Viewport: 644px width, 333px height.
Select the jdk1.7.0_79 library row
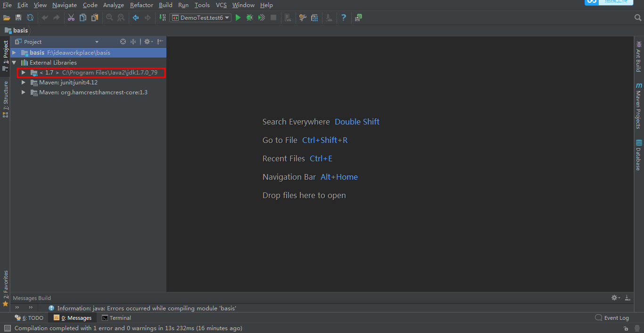(x=89, y=73)
